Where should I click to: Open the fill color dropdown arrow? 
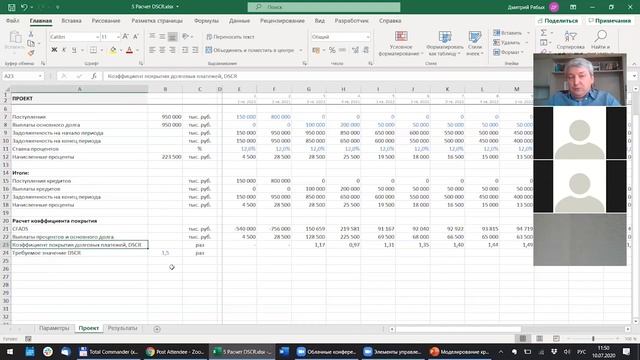(x=121, y=50)
